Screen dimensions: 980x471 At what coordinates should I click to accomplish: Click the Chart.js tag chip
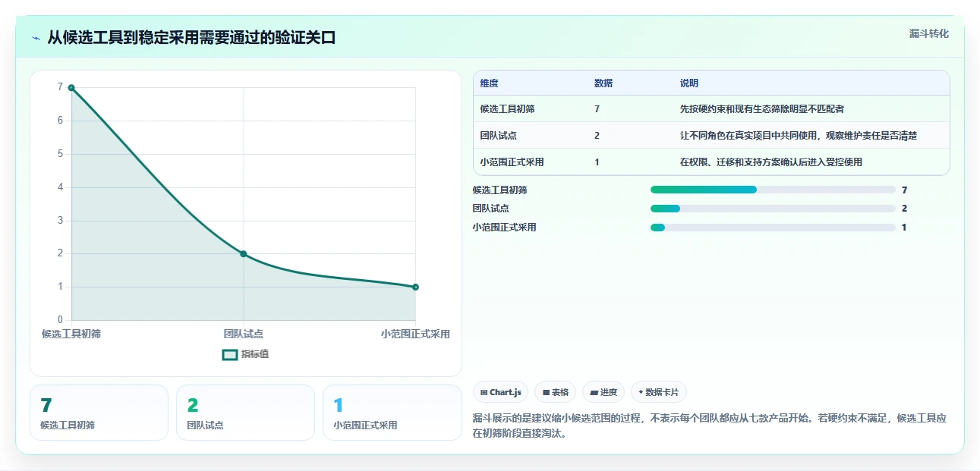click(x=501, y=392)
